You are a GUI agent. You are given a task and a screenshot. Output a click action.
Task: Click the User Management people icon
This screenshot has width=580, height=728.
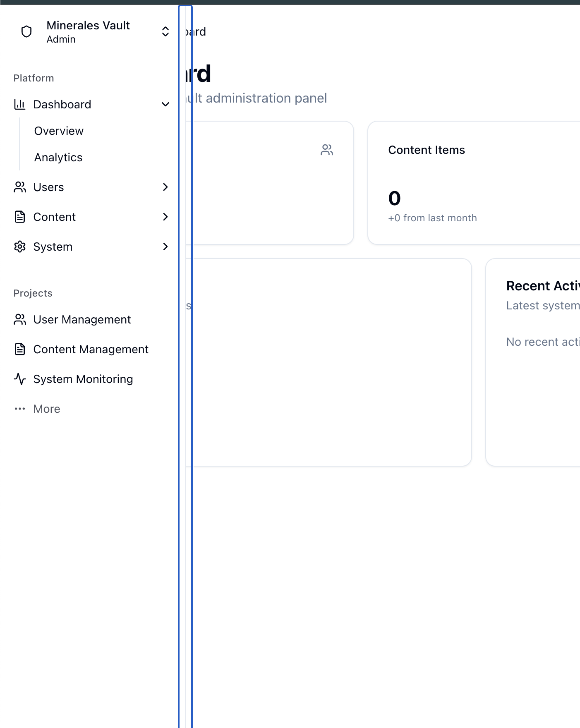point(20,319)
